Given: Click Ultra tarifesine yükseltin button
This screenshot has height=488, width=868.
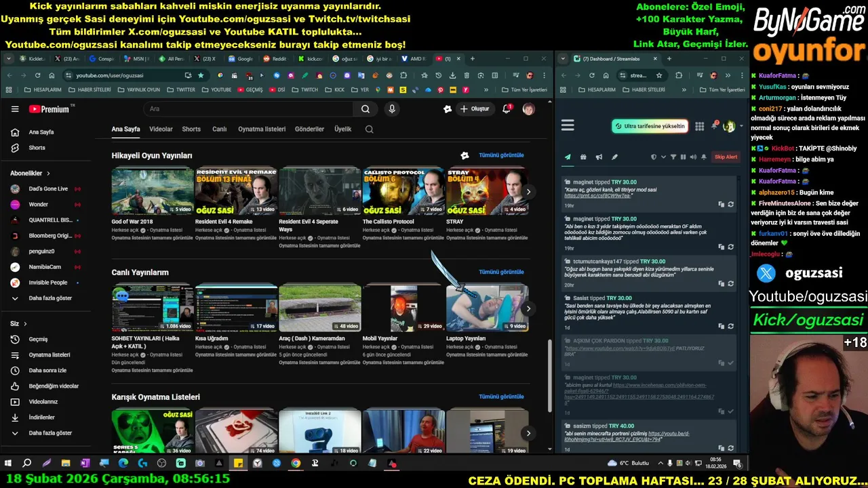Looking at the screenshot, I should click(650, 126).
